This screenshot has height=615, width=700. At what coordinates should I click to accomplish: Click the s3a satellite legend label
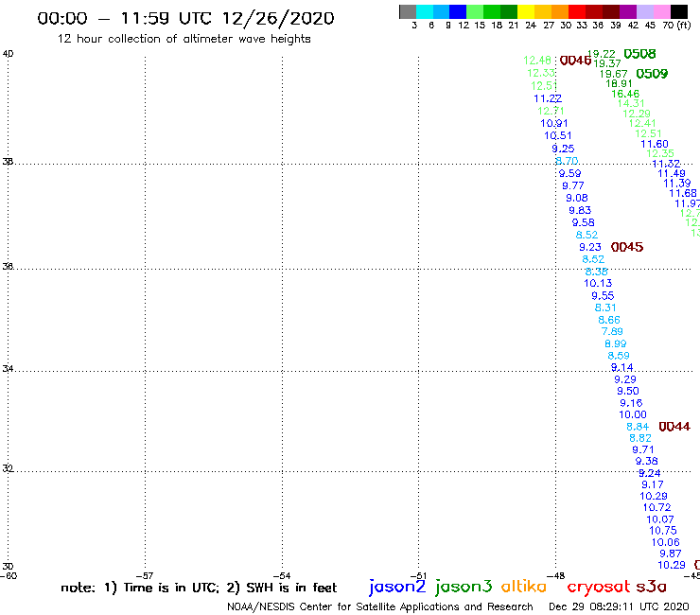651,587
